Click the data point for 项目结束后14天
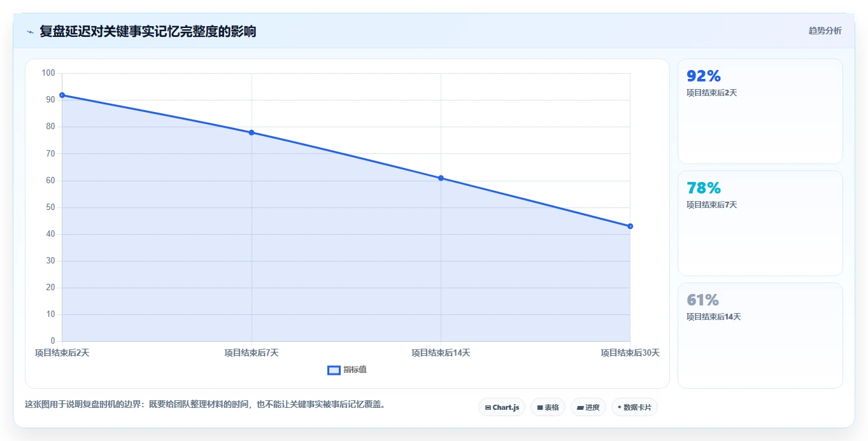868x441 pixels. click(441, 178)
